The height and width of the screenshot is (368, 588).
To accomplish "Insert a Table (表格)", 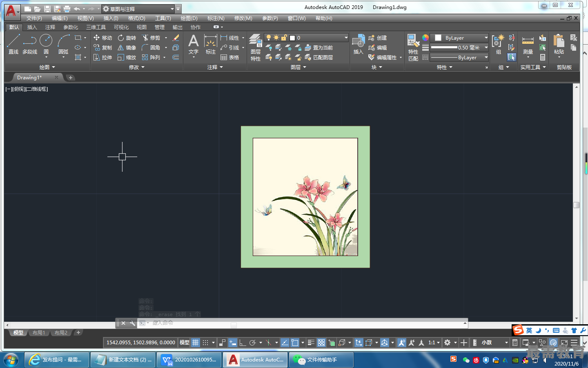I will pos(229,57).
